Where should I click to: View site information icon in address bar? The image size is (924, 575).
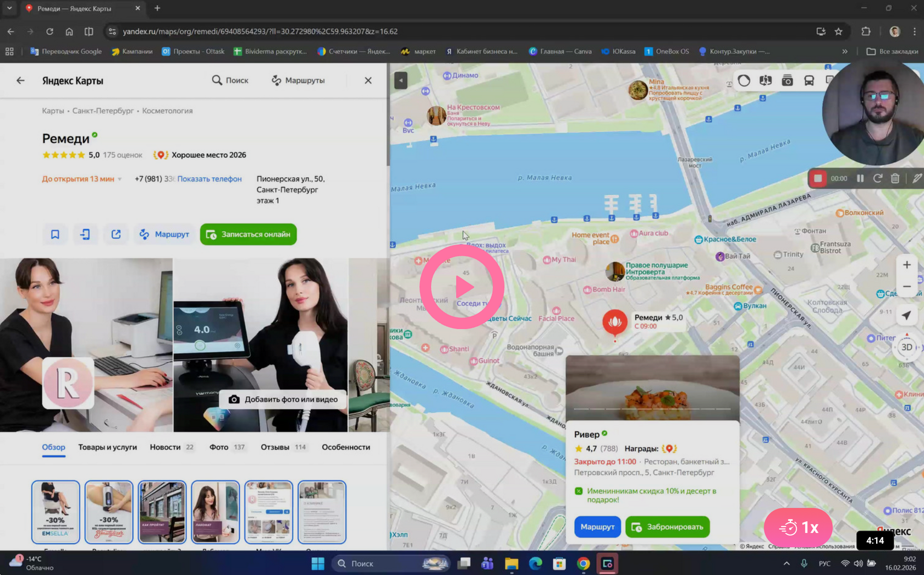(112, 31)
